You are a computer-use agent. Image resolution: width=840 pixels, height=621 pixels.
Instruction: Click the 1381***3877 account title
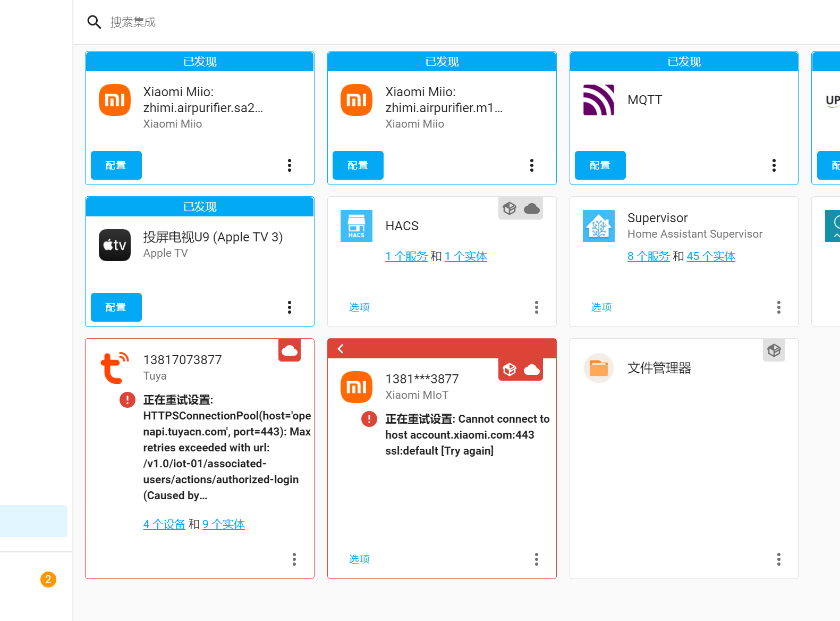[422, 379]
